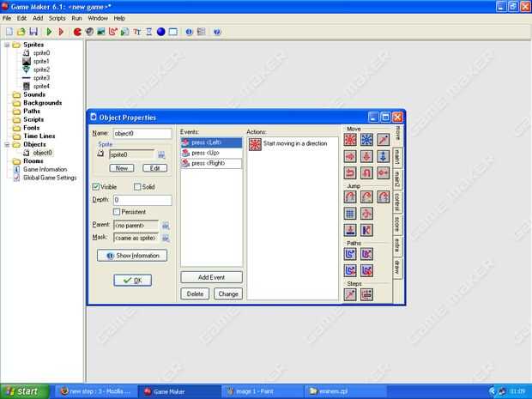Collapse the Objects folder in tree
This screenshot has height=399, width=532.
[x=7, y=144]
